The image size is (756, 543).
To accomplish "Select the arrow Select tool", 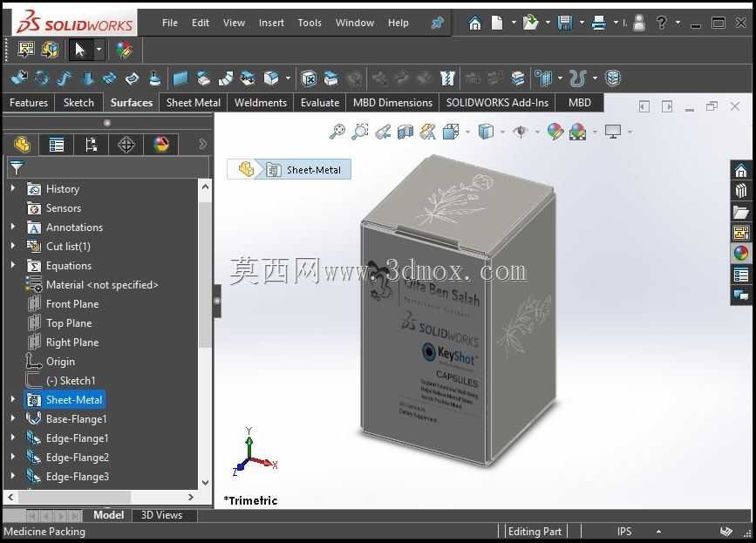I will click(x=80, y=50).
